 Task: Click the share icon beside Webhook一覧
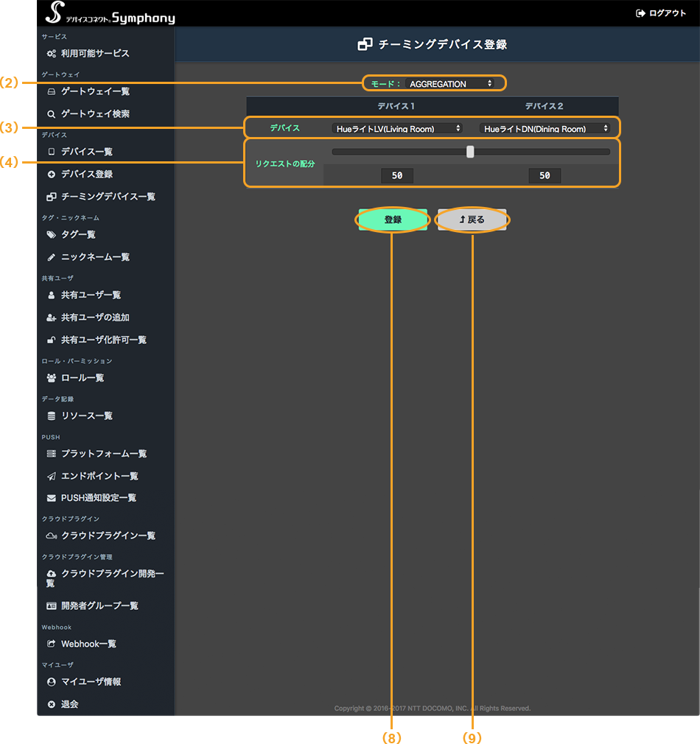(x=52, y=644)
